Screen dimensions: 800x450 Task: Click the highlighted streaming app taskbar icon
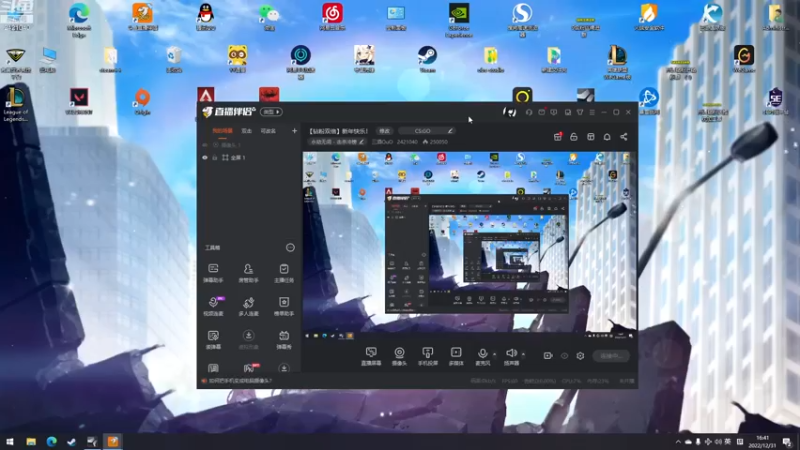click(113, 441)
